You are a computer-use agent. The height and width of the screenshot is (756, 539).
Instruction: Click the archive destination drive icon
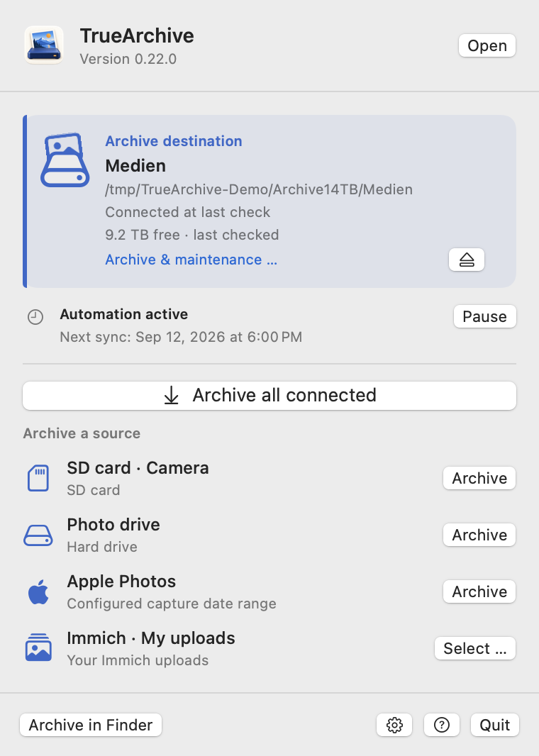tap(65, 160)
